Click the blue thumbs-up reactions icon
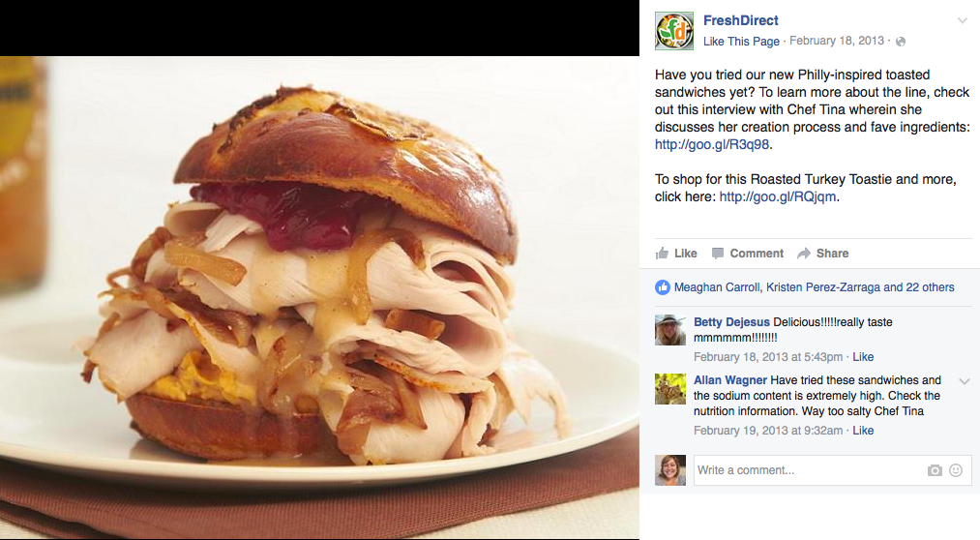This screenshot has height=540, width=980. point(663,287)
